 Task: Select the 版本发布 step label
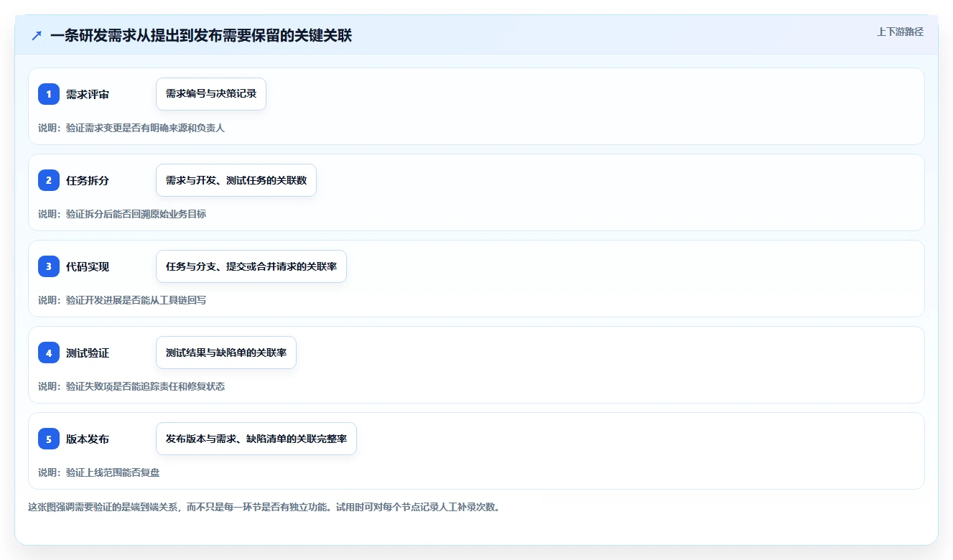tap(88, 439)
